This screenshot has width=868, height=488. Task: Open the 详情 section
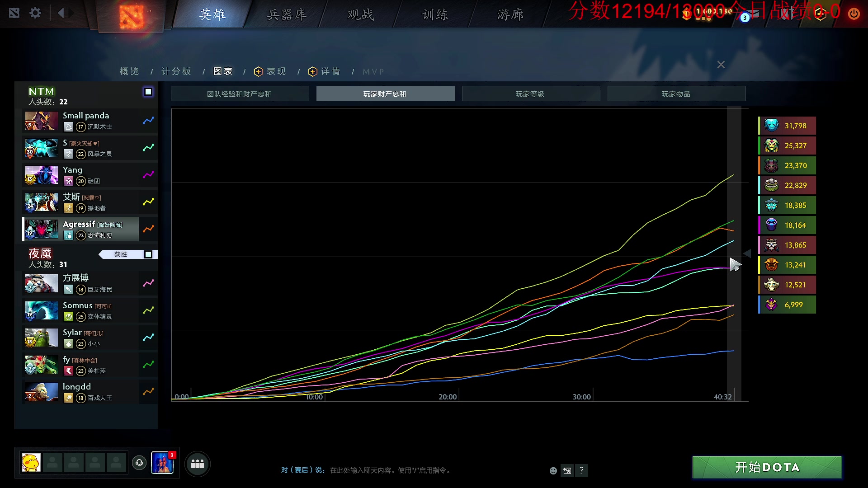tap(325, 71)
